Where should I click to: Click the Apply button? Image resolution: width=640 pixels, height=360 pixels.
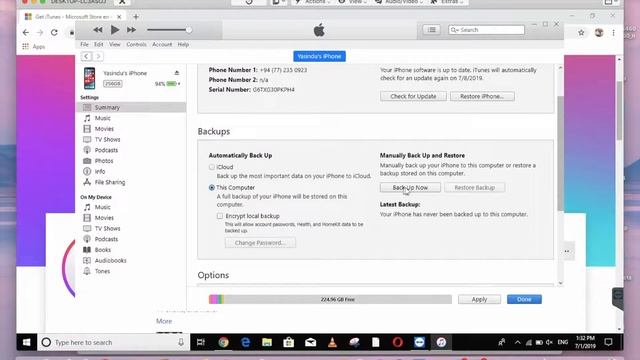coord(479,299)
